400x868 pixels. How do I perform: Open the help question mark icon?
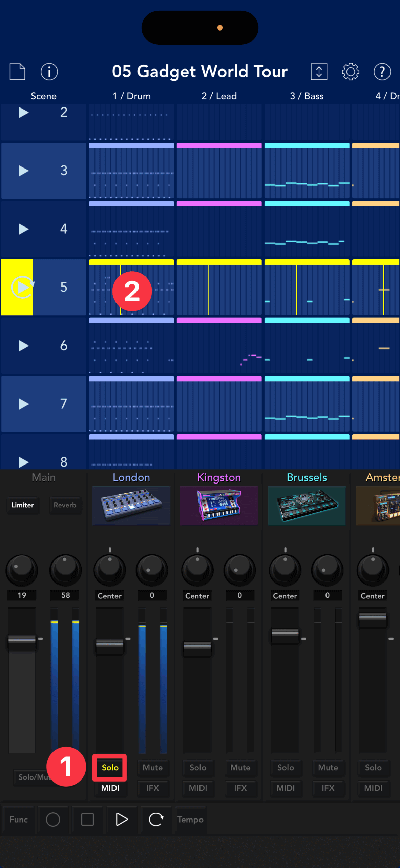point(382,72)
